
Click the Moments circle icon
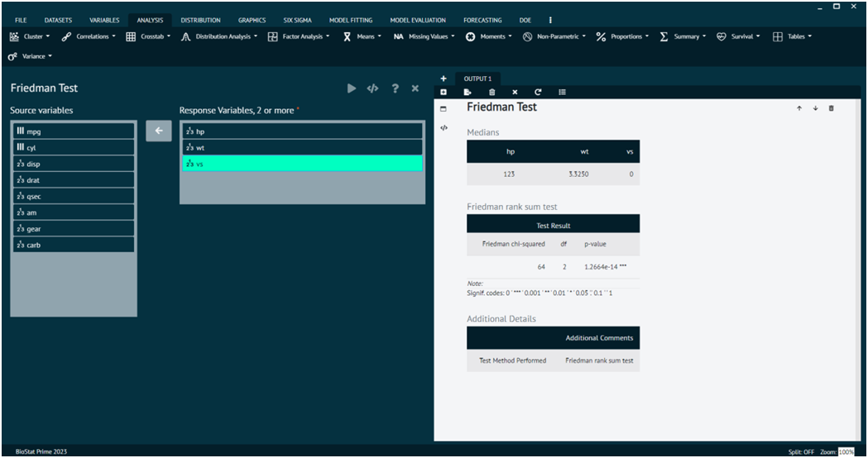[x=470, y=36]
